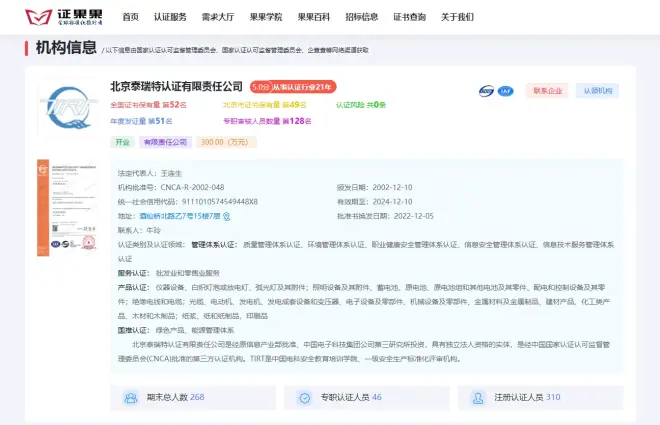Click 专职审核人员数量 第128名 statistic
660x425 pixels.
(267, 121)
